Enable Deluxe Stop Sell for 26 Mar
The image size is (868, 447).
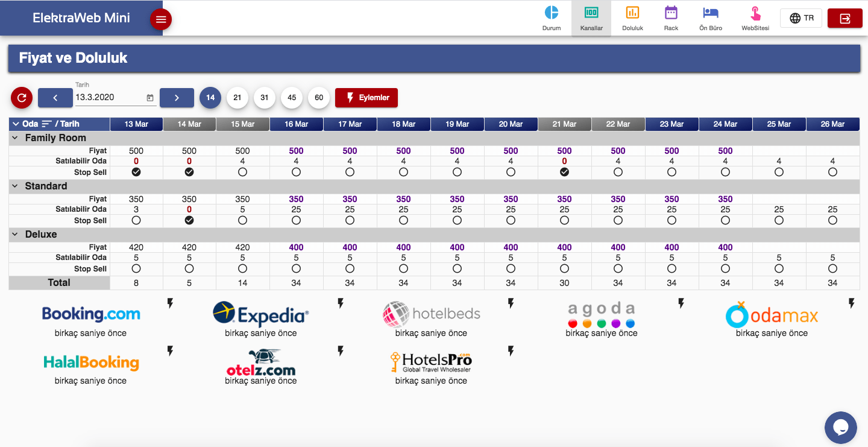832,268
